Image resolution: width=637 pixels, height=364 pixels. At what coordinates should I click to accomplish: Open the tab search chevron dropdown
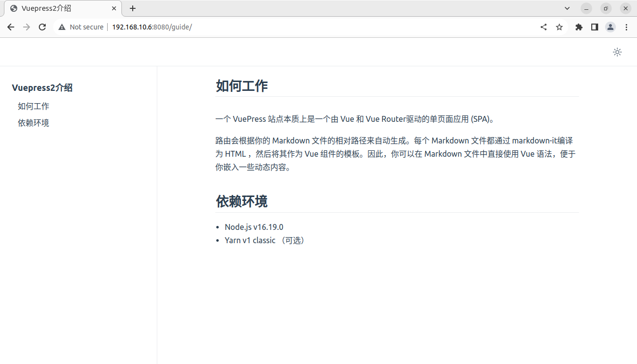(x=567, y=8)
